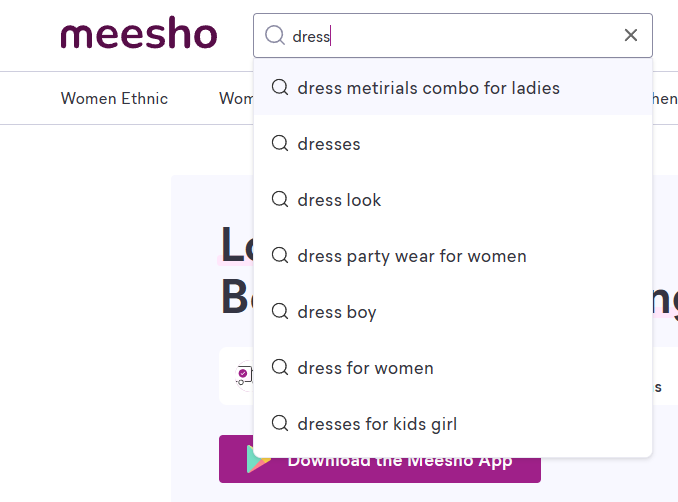Pick the 'dress look' suggestion
The width and height of the screenshot is (678, 502).
coord(339,200)
